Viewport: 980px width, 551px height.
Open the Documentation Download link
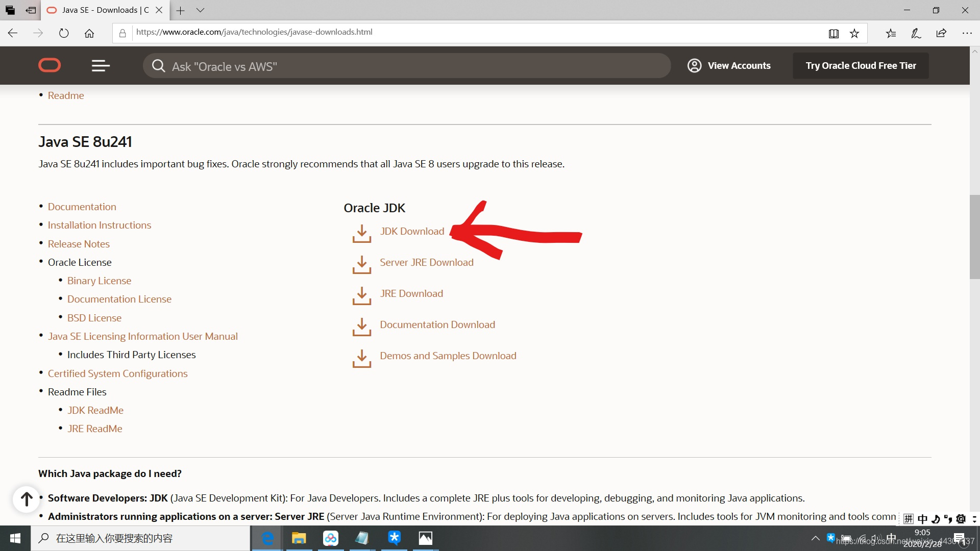437,324
